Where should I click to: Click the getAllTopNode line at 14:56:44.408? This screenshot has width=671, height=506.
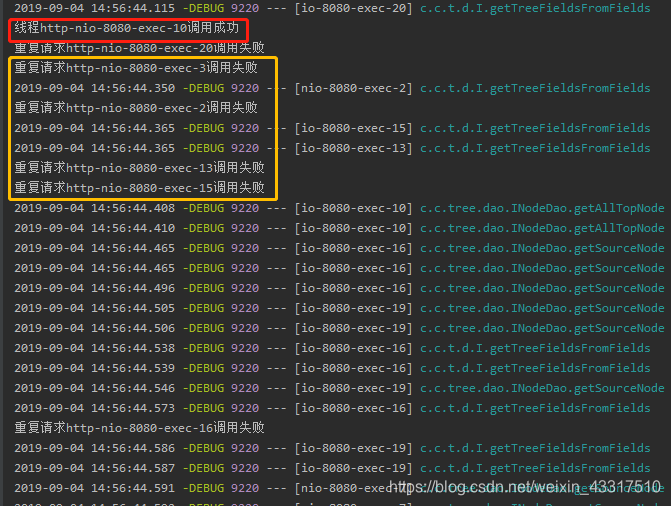339,208
